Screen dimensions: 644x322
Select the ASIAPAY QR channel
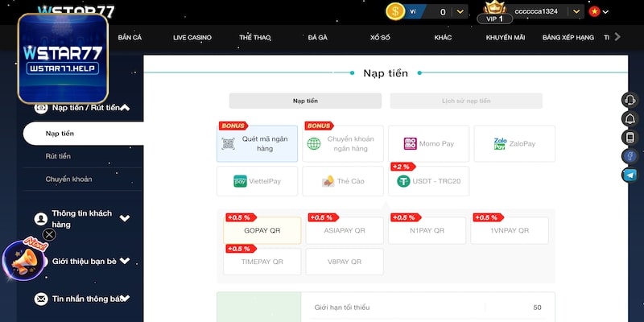point(345,230)
